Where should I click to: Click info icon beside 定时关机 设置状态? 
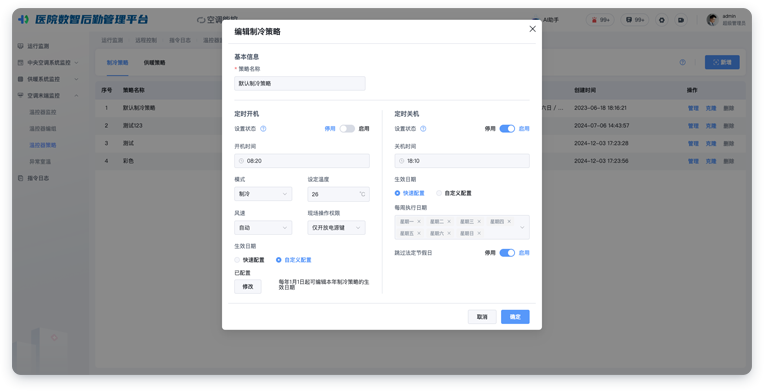click(423, 129)
